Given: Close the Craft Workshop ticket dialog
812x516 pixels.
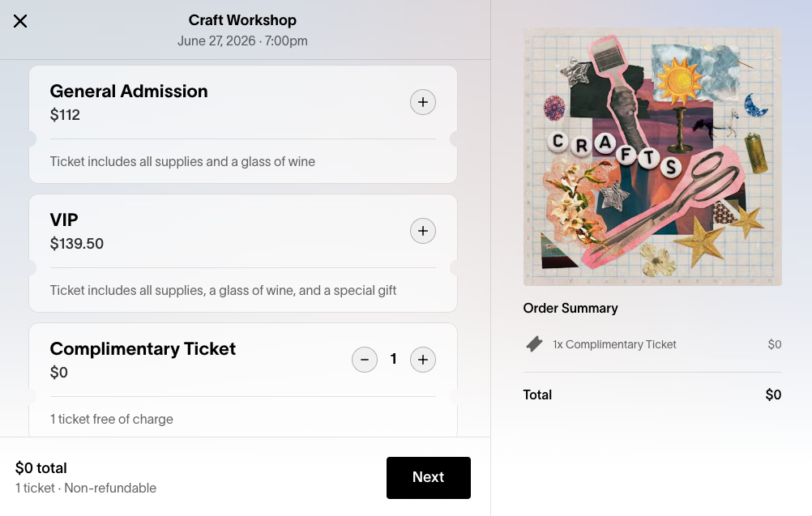Looking at the screenshot, I should (20, 21).
